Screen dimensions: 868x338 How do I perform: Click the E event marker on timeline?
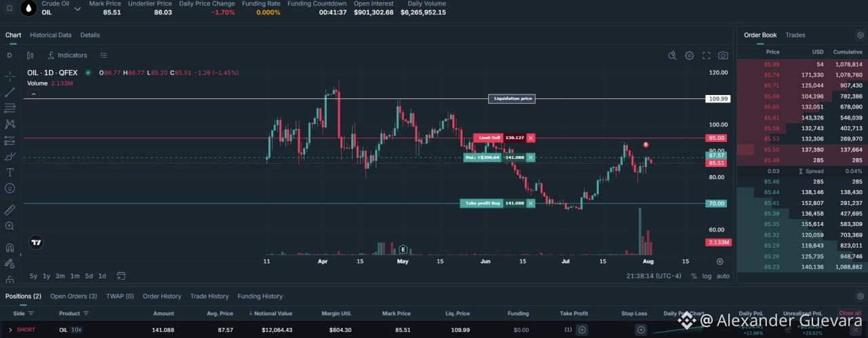click(x=403, y=250)
